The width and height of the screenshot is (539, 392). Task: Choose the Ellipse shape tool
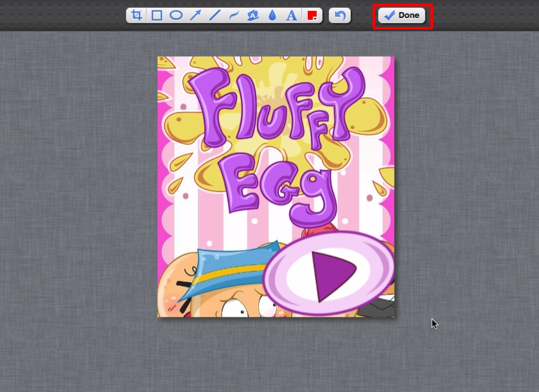pos(175,15)
